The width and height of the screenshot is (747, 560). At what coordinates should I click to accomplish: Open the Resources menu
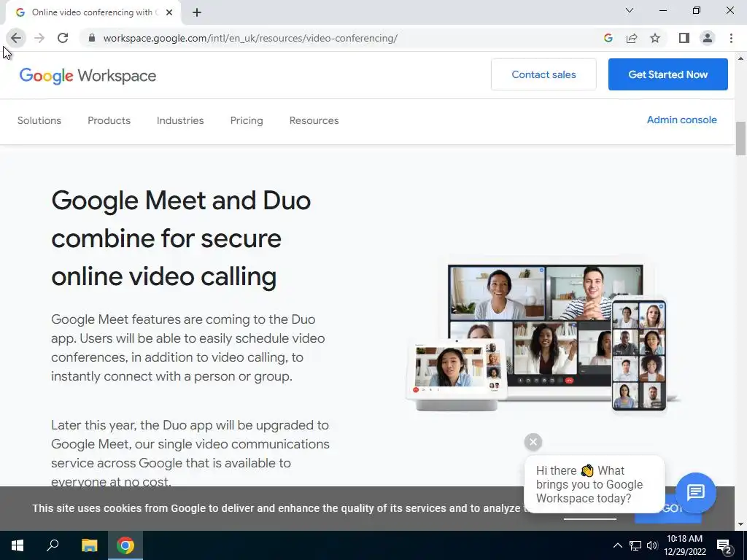point(314,120)
